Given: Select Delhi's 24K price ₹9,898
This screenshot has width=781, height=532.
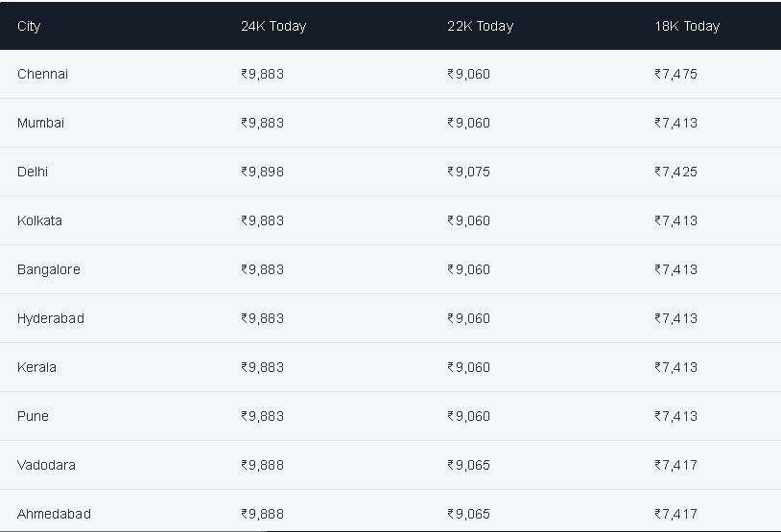Looking at the screenshot, I should click(x=263, y=172).
